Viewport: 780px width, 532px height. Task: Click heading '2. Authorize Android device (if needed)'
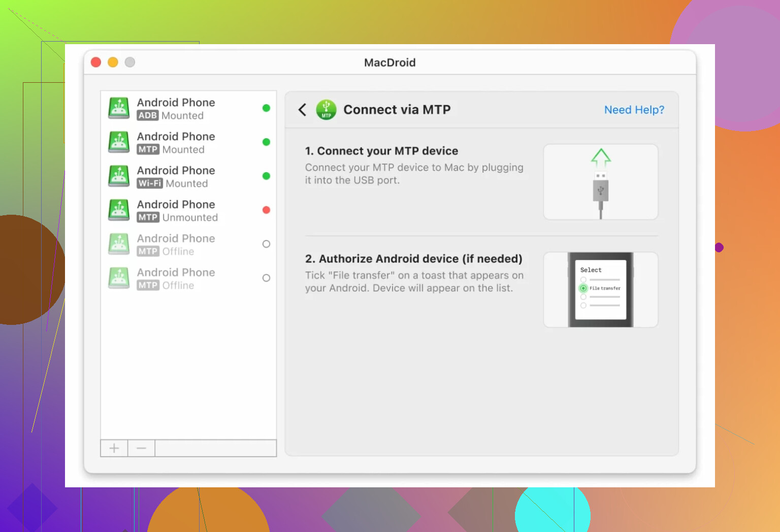[414, 259]
